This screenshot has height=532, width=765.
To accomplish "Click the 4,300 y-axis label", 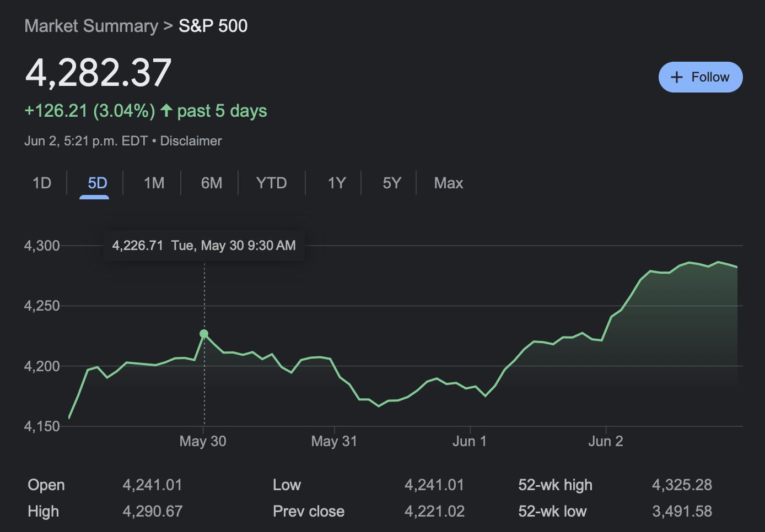I will point(42,246).
